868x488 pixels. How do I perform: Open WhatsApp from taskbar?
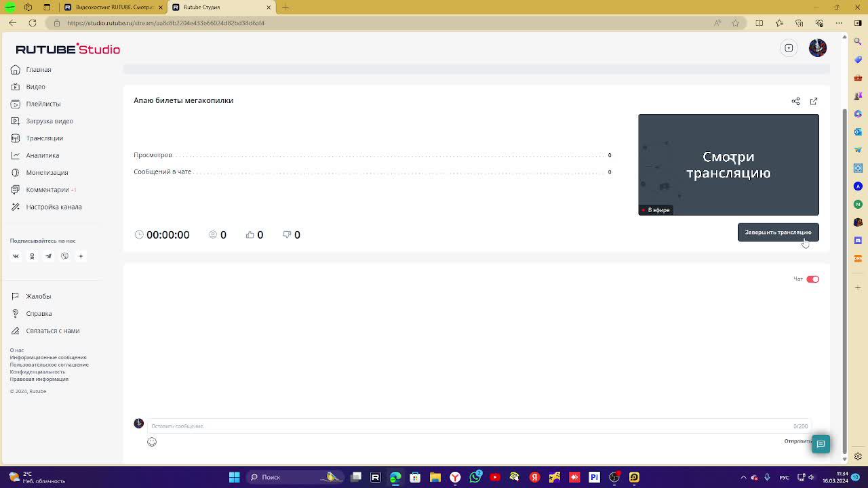(475, 477)
